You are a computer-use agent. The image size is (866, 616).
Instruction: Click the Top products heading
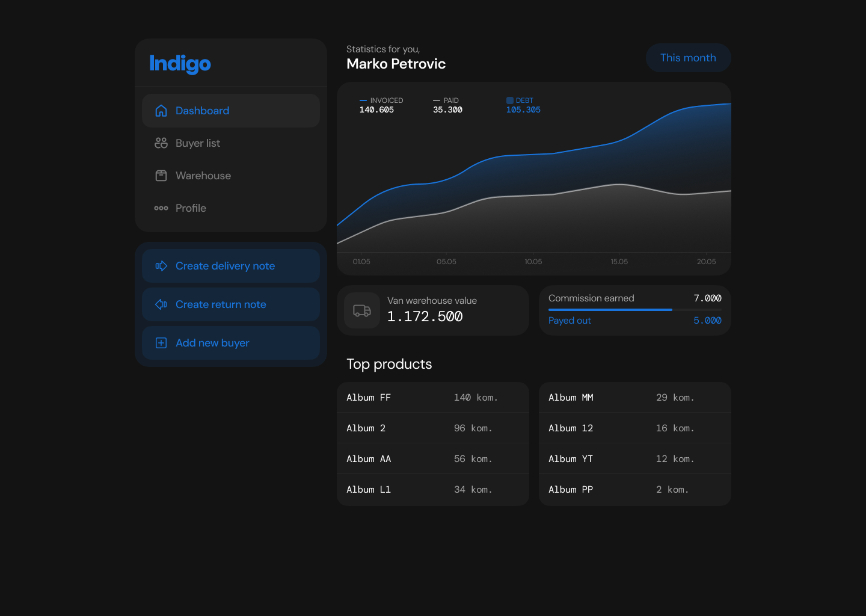pyautogui.click(x=389, y=364)
